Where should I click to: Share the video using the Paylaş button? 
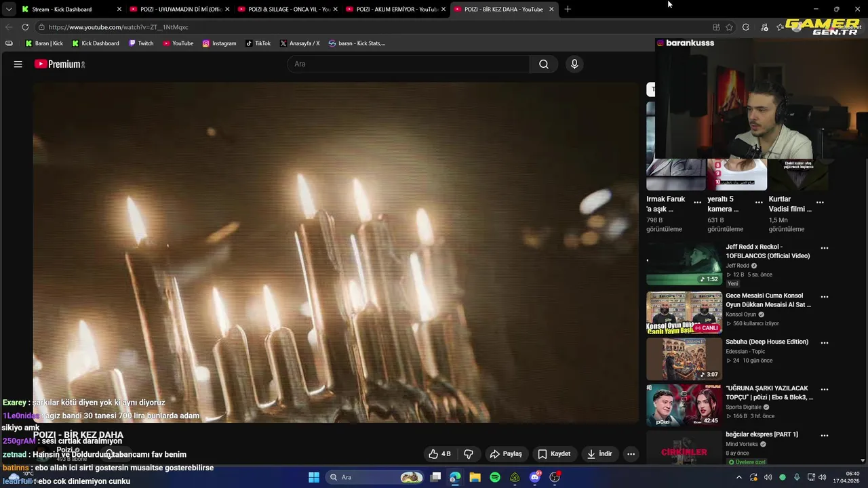[x=506, y=453]
